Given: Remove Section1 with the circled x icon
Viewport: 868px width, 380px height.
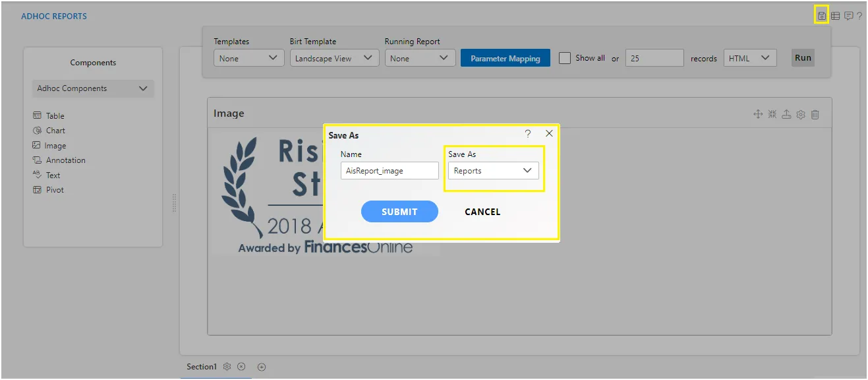Looking at the screenshot, I should 241,367.
